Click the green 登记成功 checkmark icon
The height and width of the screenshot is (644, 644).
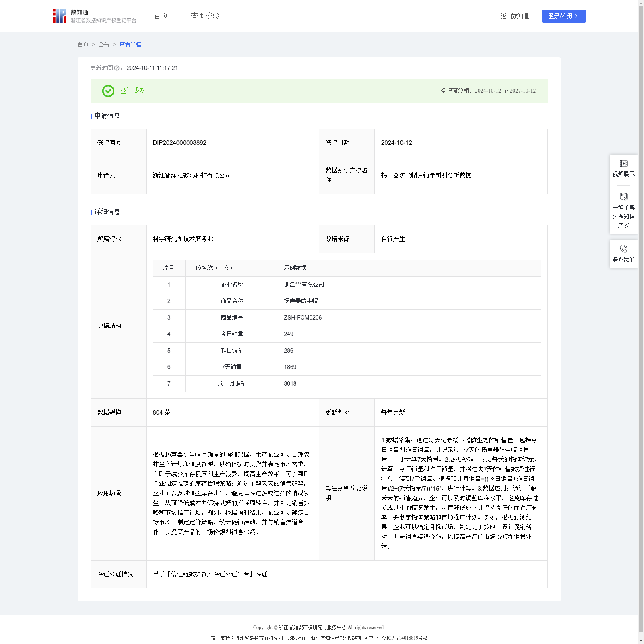[108, 91]
